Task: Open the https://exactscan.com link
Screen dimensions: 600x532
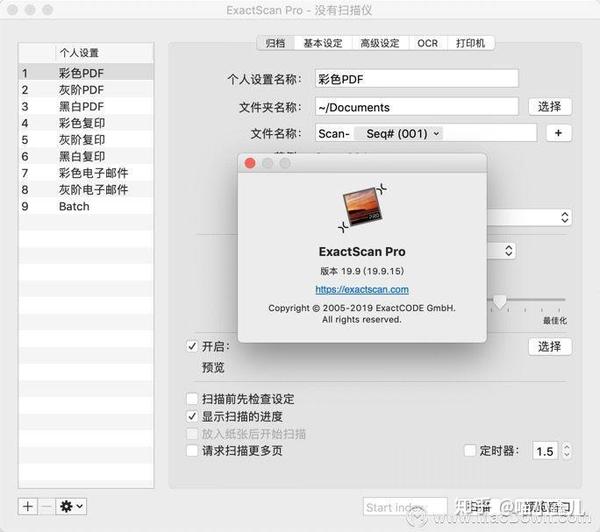Action: point(362,289)
